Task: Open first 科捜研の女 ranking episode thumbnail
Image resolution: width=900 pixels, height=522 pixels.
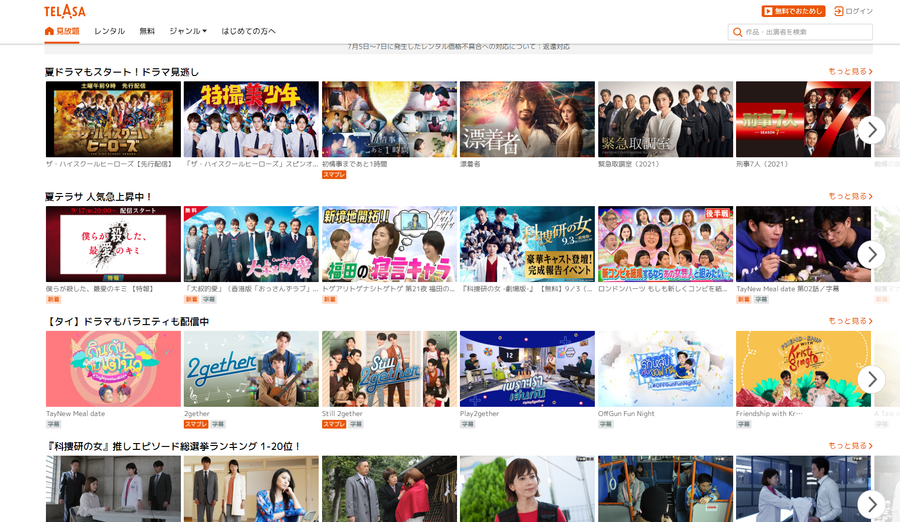Action: (113, 489)
